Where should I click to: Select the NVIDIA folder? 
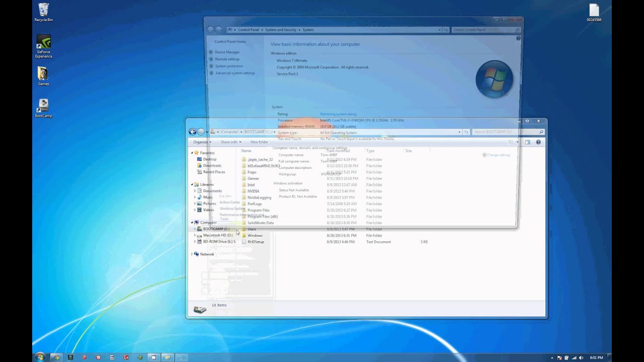(x=253, y=191)
